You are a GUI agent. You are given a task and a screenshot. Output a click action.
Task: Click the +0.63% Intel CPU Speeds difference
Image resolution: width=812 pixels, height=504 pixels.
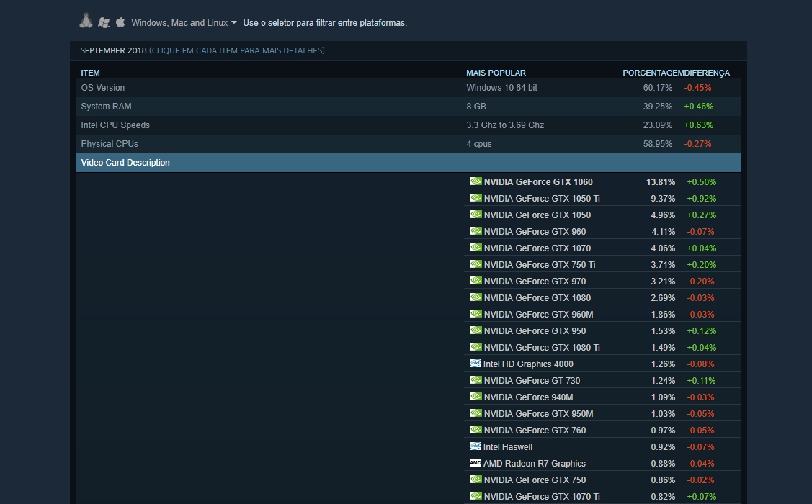coord(699,125)
